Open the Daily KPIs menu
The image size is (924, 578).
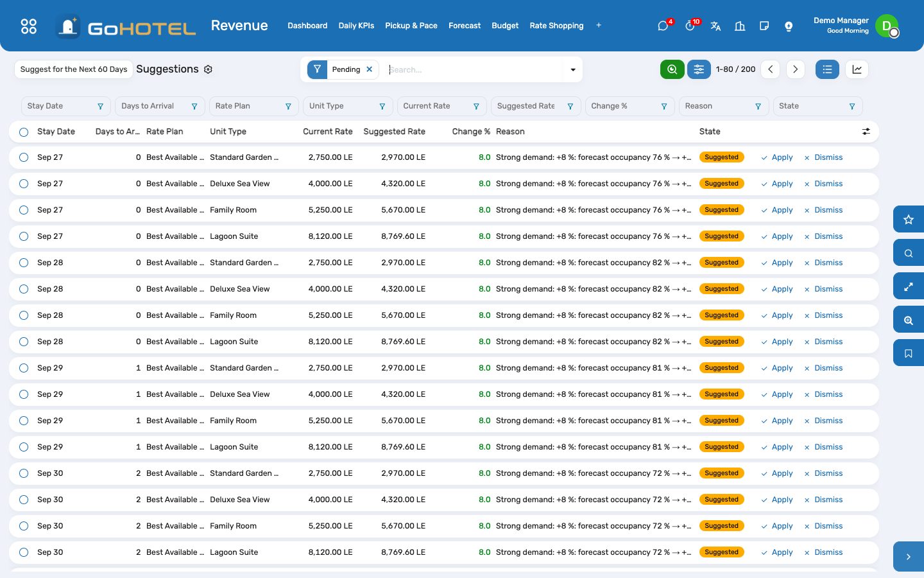pos(356,26)
